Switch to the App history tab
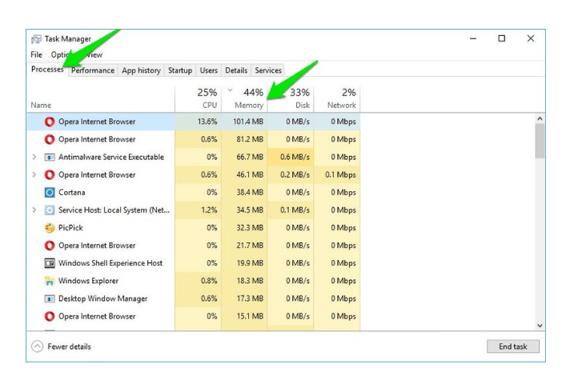This screenshot has height=392, width=574. pos(142,70)
